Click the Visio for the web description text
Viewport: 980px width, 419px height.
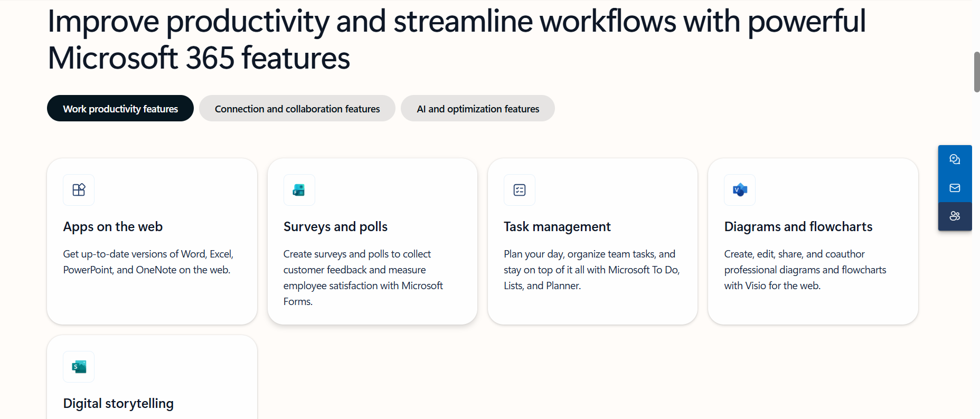[805, 270]
